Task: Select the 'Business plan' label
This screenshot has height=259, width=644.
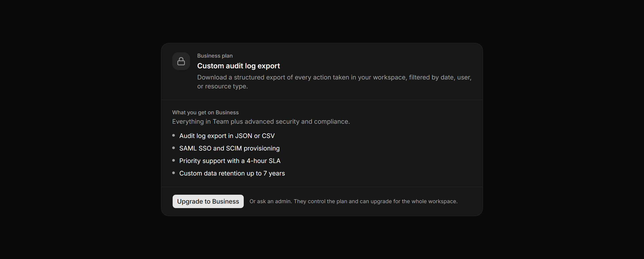Action: coord(215,56)
